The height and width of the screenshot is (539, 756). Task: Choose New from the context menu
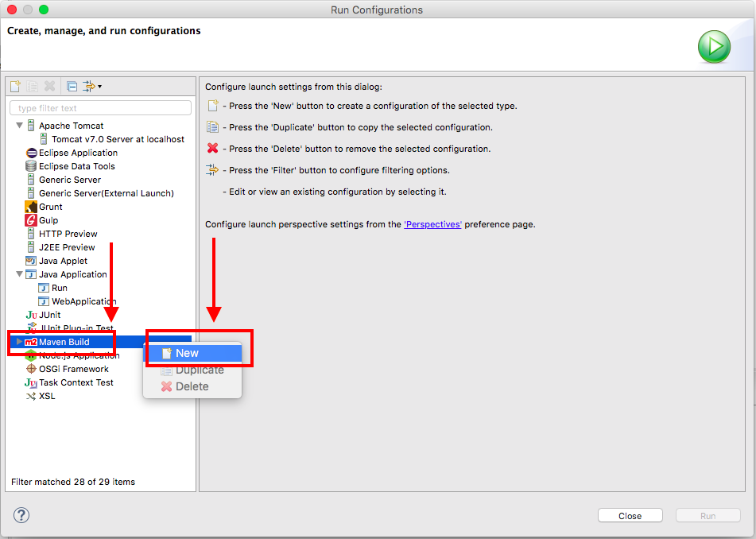[187, 353]
